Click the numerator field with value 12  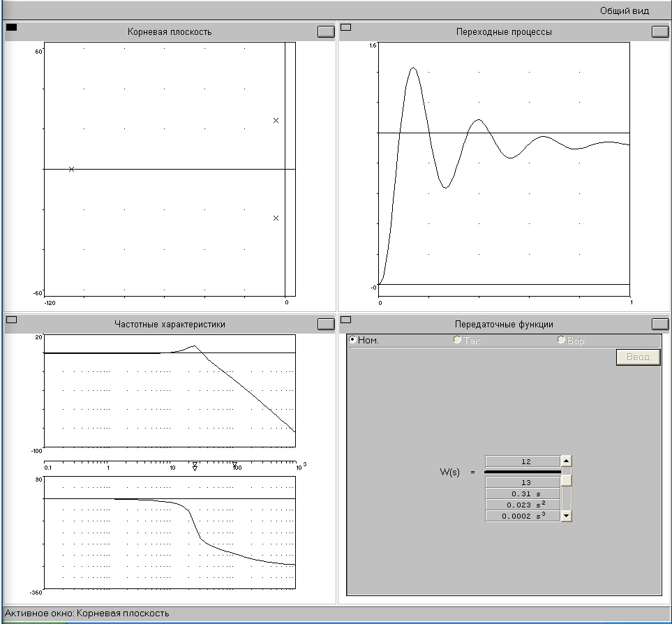point(523,461)
